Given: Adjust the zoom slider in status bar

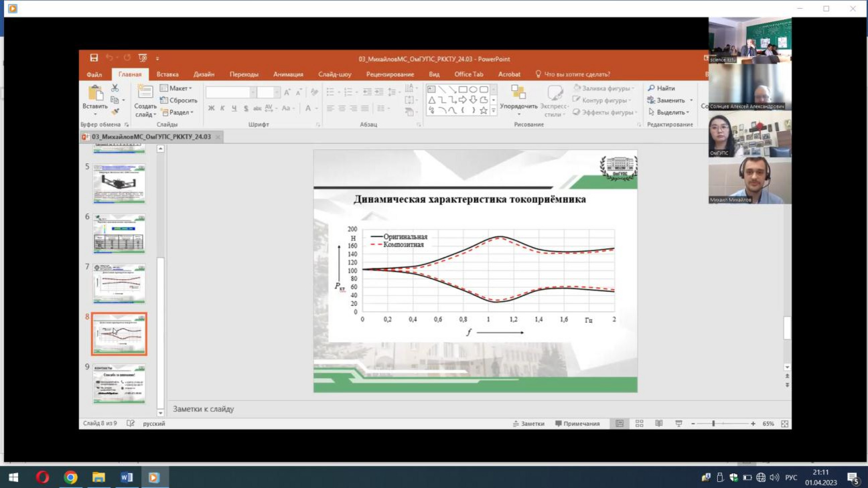Looking at the screenshot, I should [x=714, y=424].
